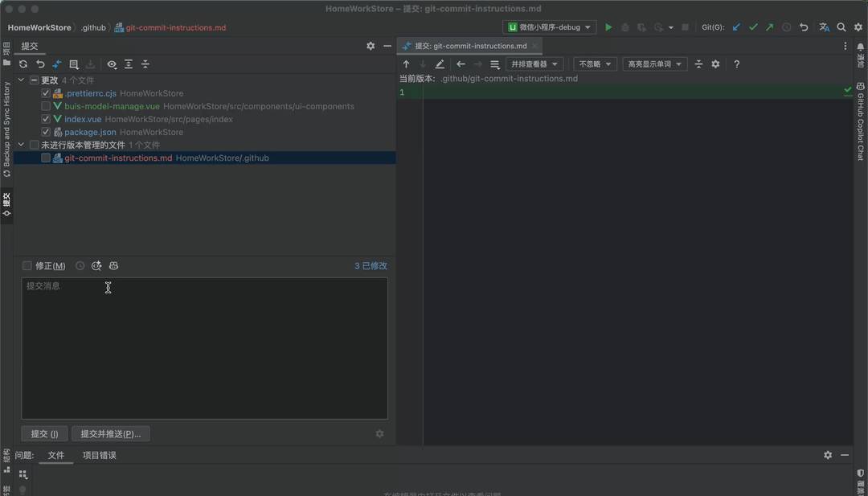The width and height of the screenshot is (868, 496).
Task: Refresh the changes list in the commit panel
Action: 23,64
